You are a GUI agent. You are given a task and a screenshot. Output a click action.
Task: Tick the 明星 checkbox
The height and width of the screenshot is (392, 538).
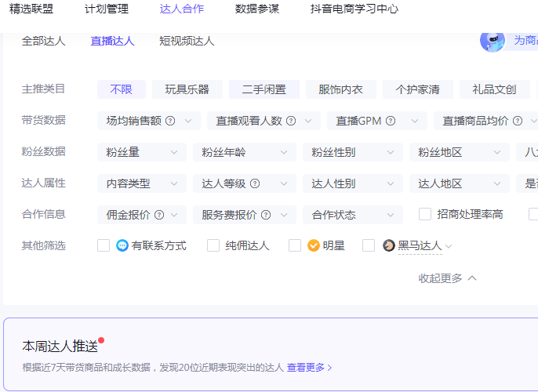click(295, 245)
